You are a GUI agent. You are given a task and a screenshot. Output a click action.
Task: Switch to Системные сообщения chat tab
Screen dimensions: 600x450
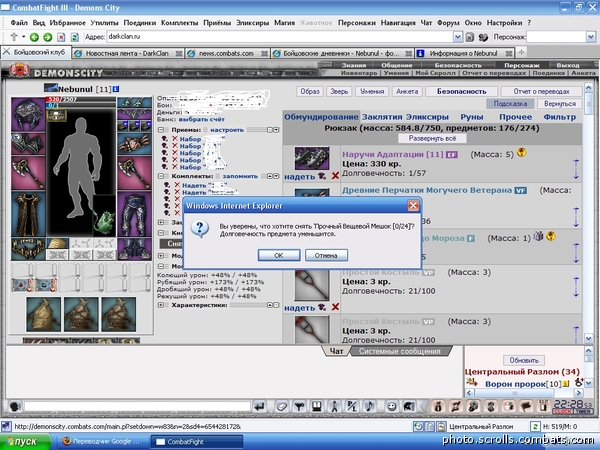coord(399,351)
